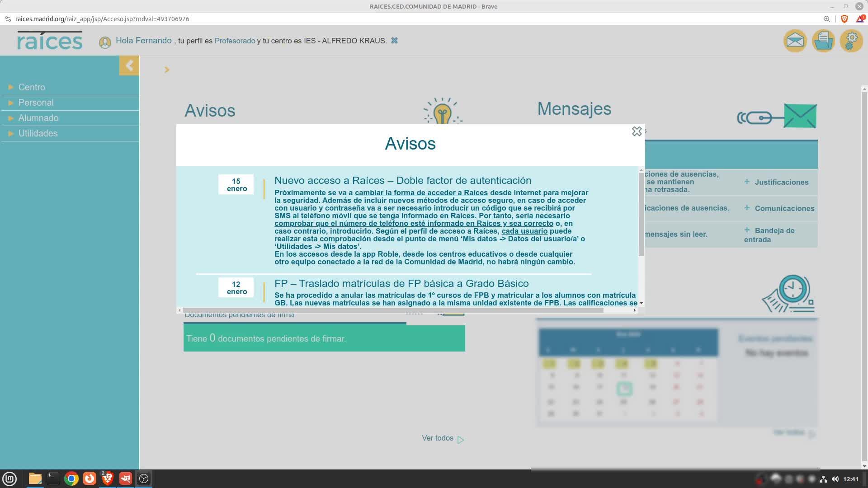Click the documents folder icon in header
868x488 pixels.
[x=823, y=41]
